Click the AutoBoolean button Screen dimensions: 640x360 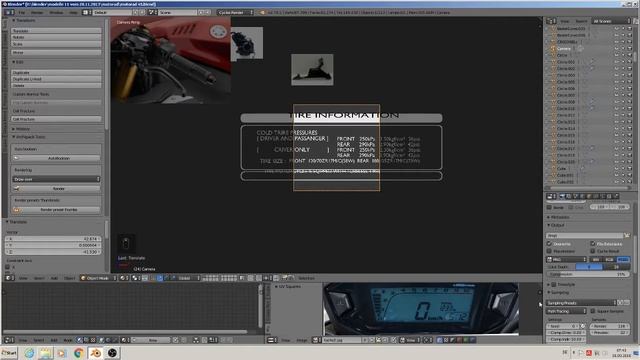[x=56, y=158]
